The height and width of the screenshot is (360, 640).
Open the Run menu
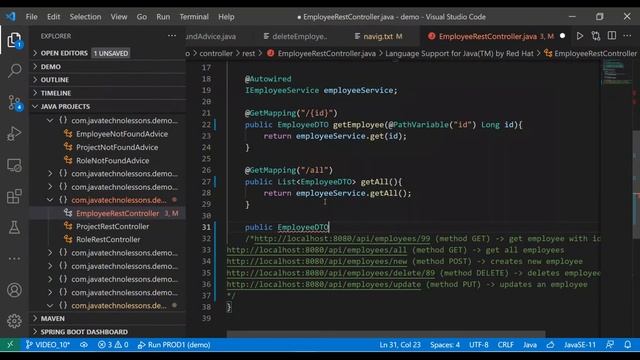(163, 17)
